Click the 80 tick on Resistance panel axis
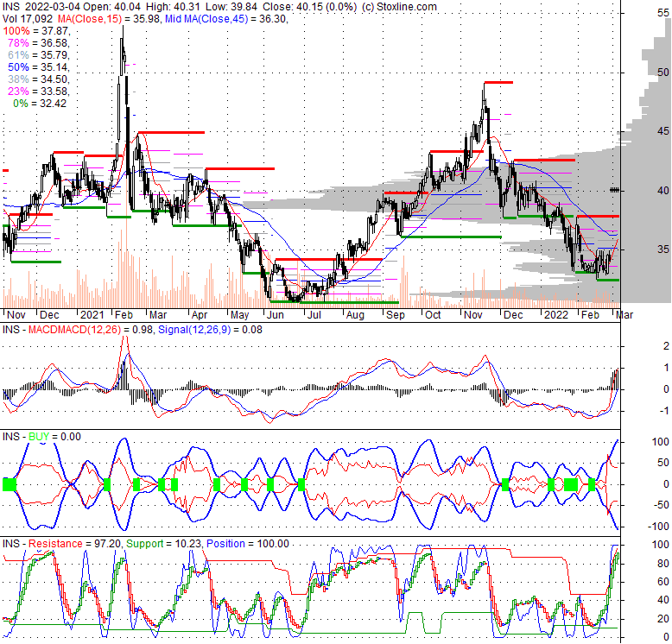 pyautogui.click(x=663, y=564)
